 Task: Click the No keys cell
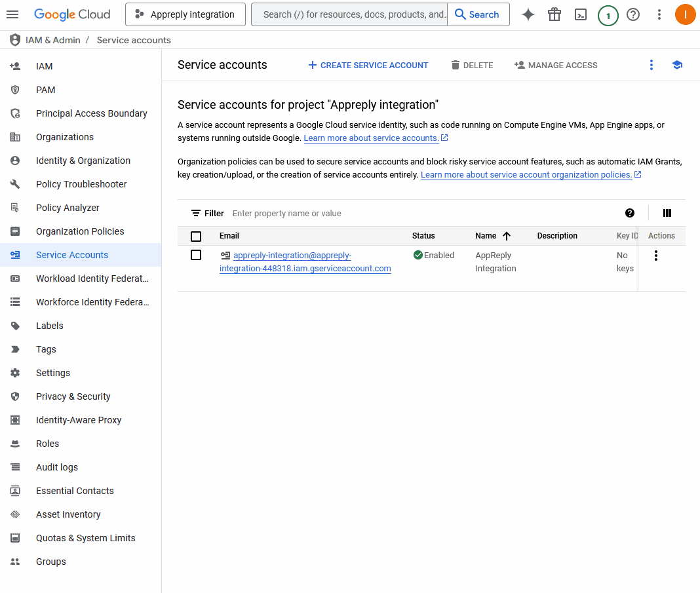coord(625,262)
